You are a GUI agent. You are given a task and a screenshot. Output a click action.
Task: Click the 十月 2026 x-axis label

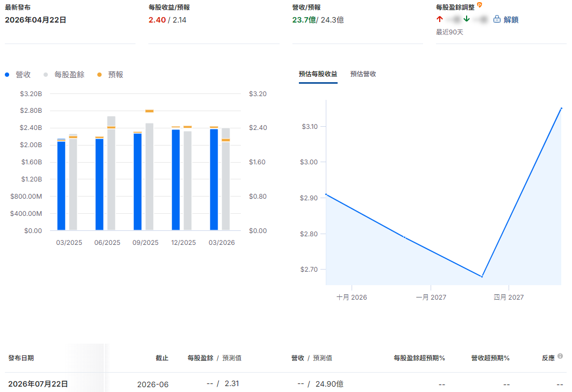(x=352, y=297)
